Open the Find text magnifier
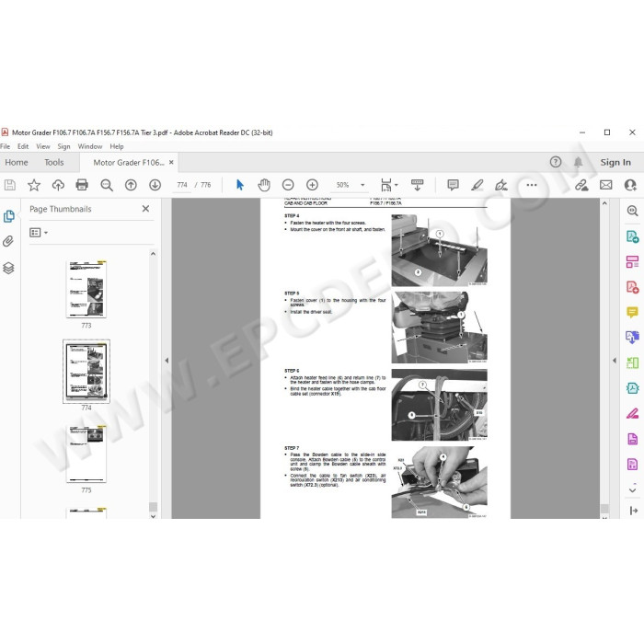Viewport: 644px width, 644px height. click(107, 185)
